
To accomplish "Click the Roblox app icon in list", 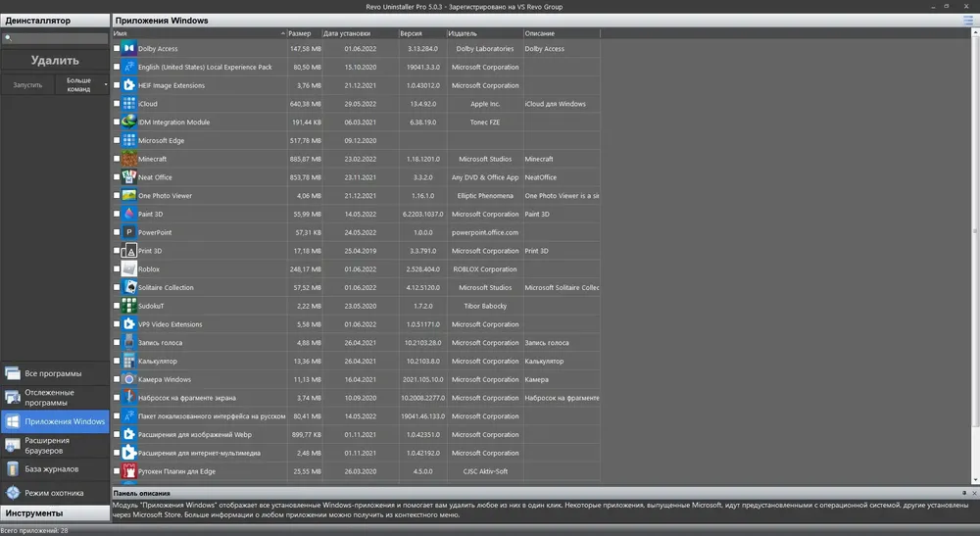I will (x=128, y=268).
